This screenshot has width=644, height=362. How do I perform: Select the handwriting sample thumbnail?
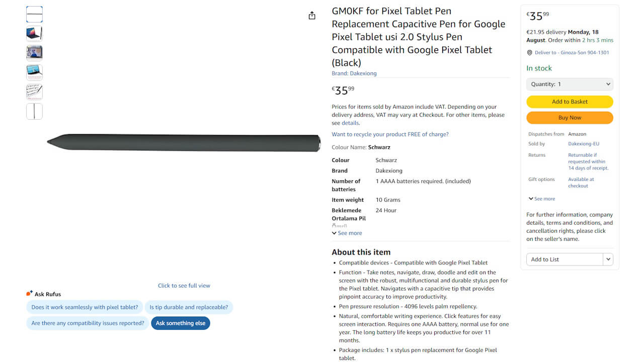pos(34,92)
